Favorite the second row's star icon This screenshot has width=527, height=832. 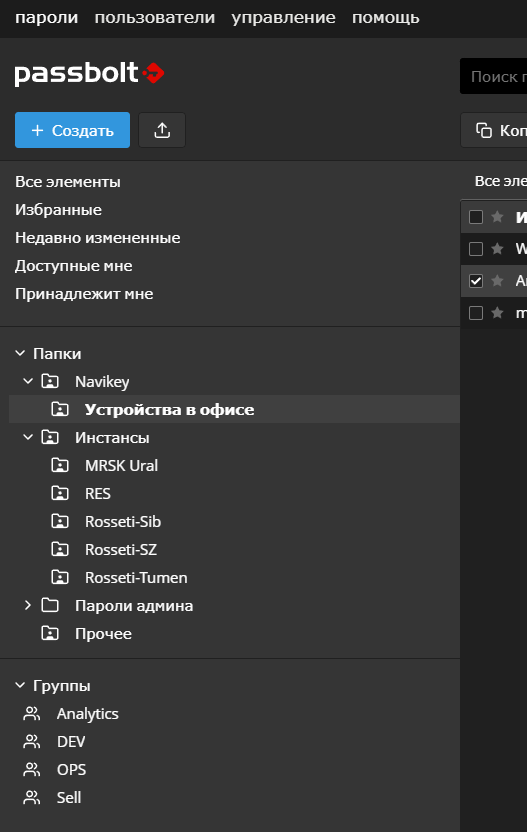[497, 248]
